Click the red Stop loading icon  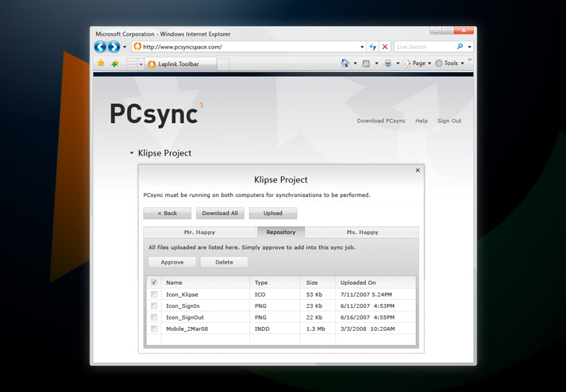[385, 47]
